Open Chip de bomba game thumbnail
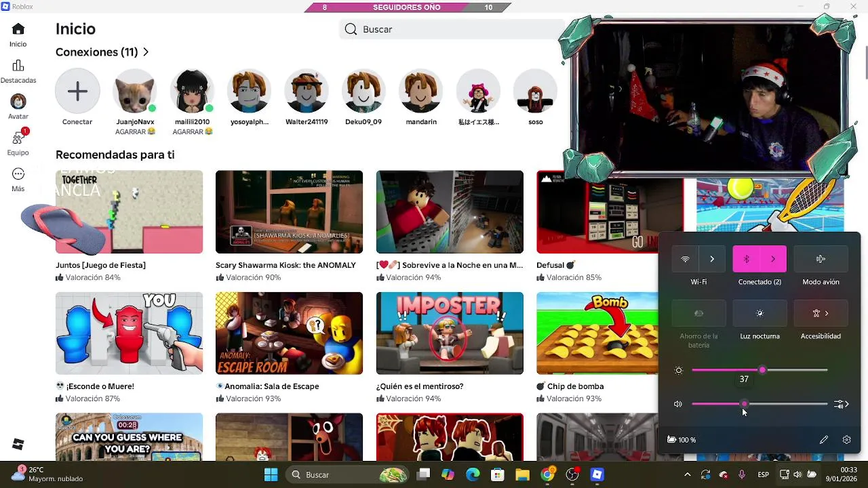 point(597,333)
